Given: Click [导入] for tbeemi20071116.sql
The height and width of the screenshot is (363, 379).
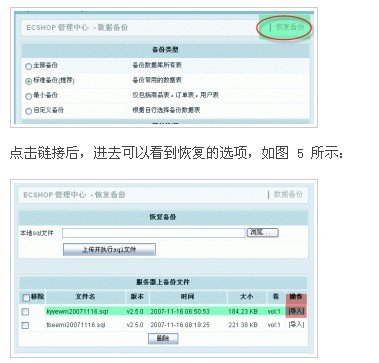Looking at the screenshot, I should click(296, 324).
